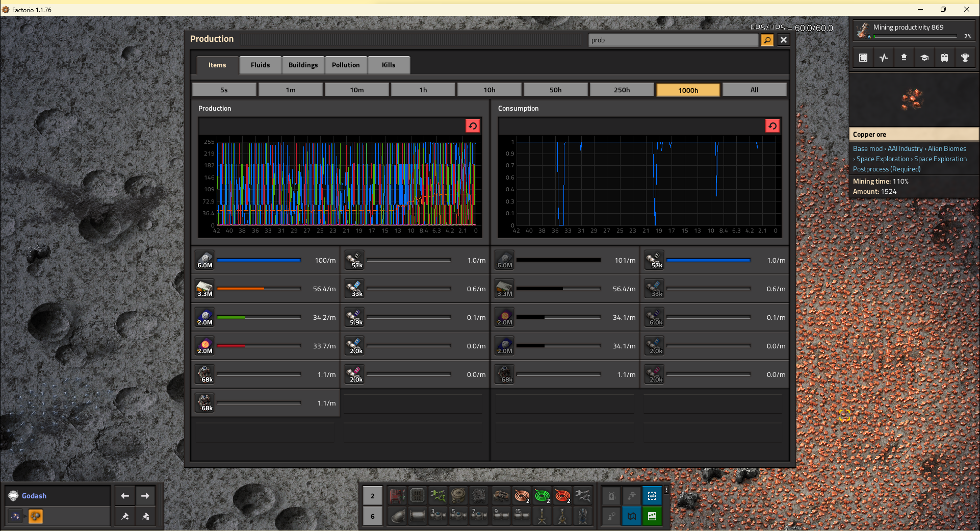Toggle the blue selection-swap shortcut
The image size is (980, 531).
point(652,495)
